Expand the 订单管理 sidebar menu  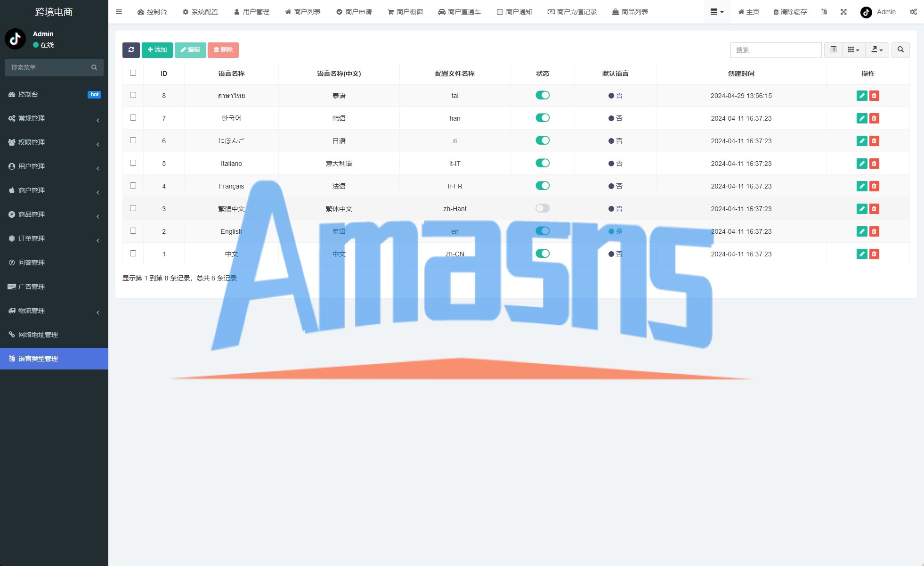54,238
